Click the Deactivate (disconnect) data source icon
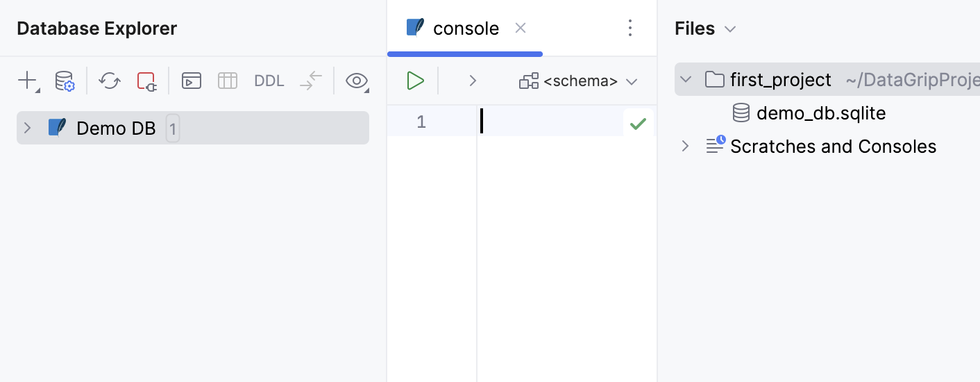The height and width of the screenshot is (382, 980). pos(146,81)
